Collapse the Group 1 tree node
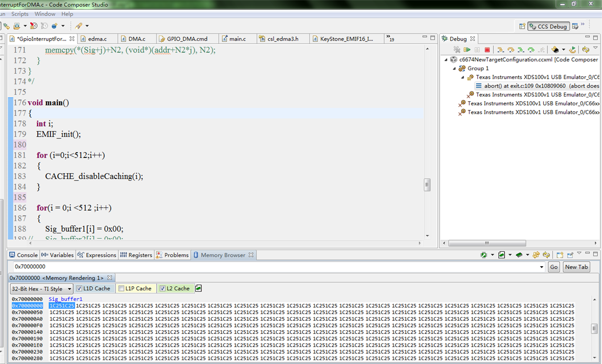The width and height of the screenshot is (602, 364). pyautogui.click(x=454, y=68)
